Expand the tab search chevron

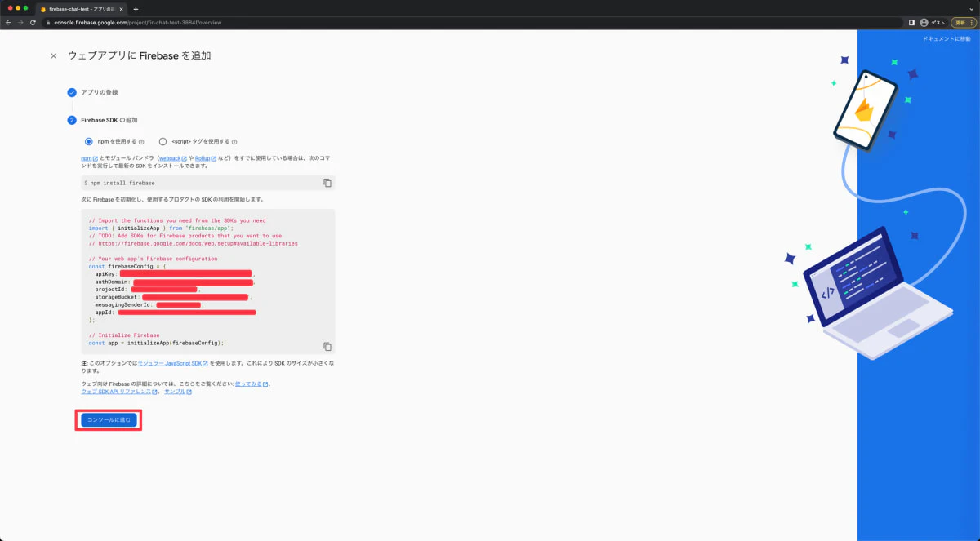click(970, 8)
